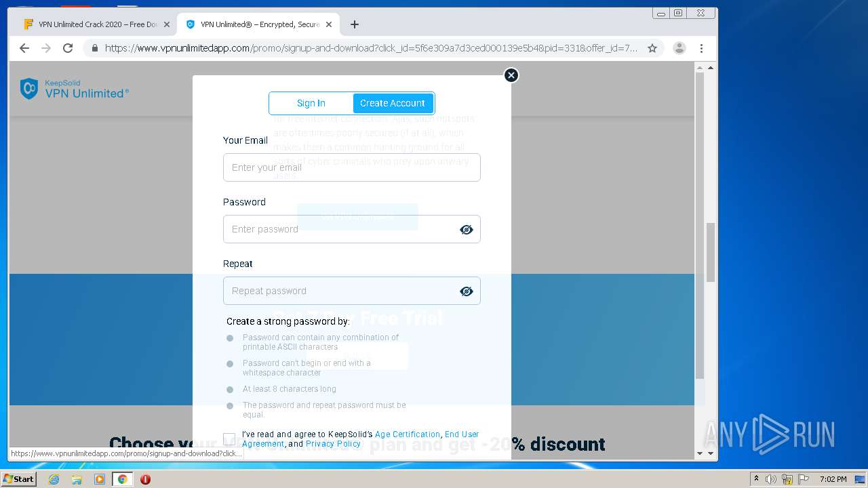Click the browser forward arrow
This screenshot has width=868, height=488.
(46, 48)
